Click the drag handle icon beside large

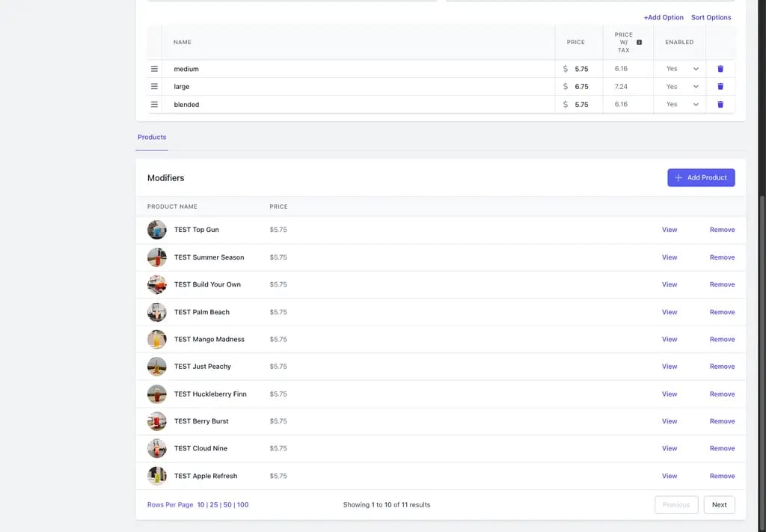154,87
